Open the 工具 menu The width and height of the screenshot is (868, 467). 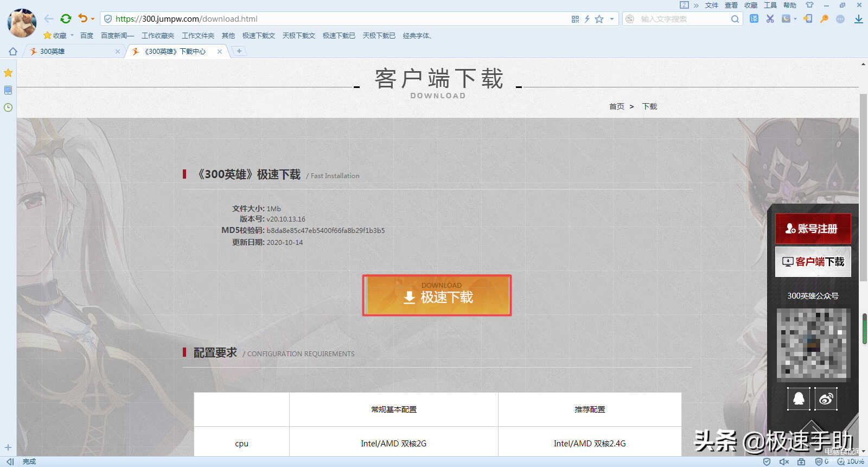pos(770,5)
